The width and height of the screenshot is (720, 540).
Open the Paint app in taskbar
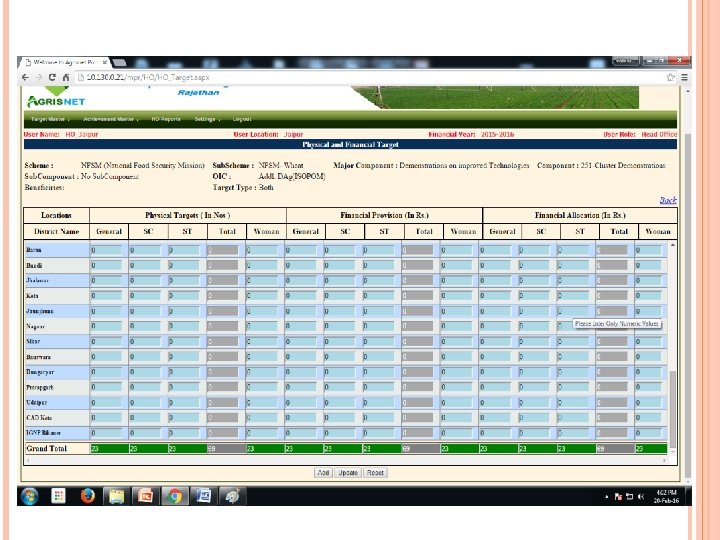[x=232, y=496]
